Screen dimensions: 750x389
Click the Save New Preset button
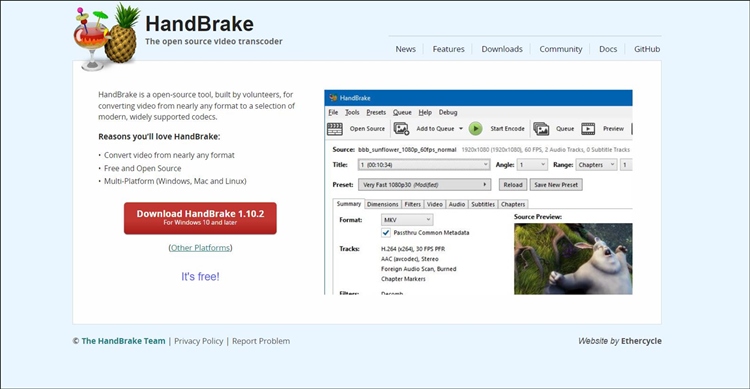tap(556, 185)
